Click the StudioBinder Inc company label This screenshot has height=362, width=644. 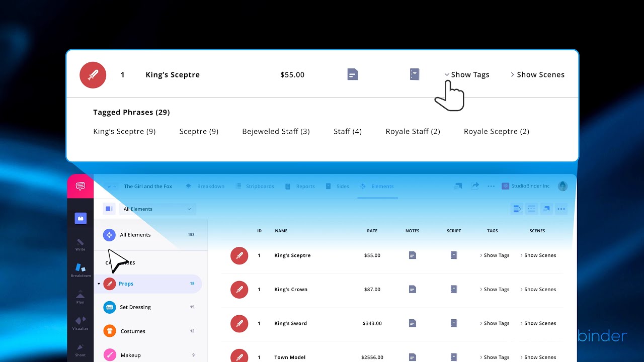(x=526, y=186)
